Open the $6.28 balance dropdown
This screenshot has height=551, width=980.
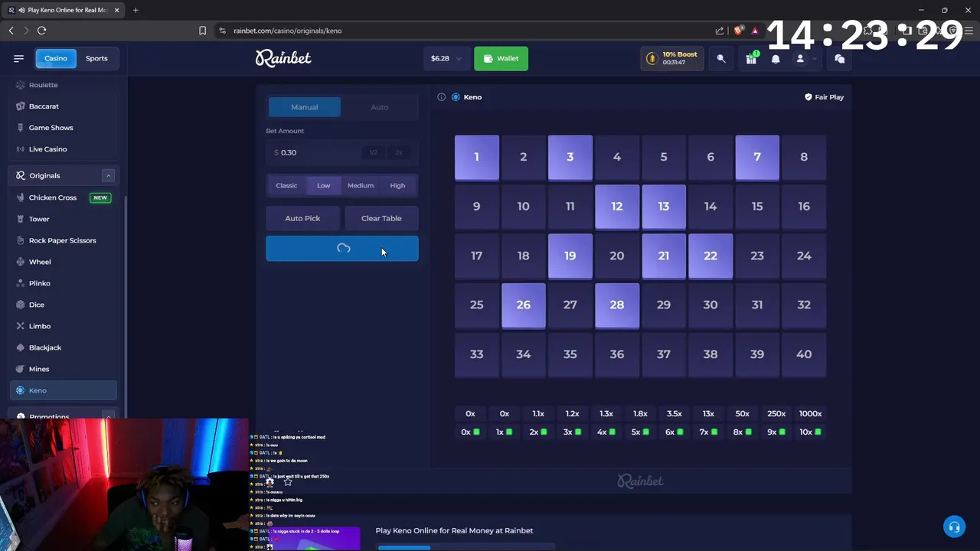point(446,58)
